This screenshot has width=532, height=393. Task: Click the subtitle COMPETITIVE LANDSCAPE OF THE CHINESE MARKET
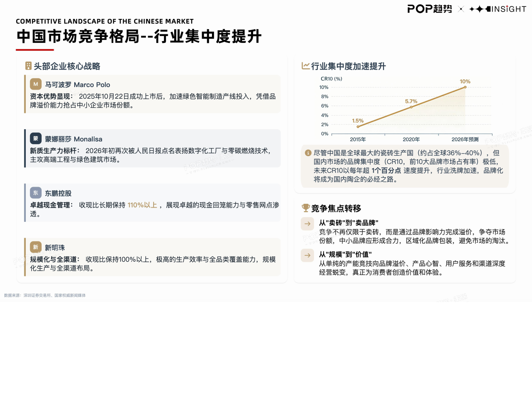coord(105,21)
